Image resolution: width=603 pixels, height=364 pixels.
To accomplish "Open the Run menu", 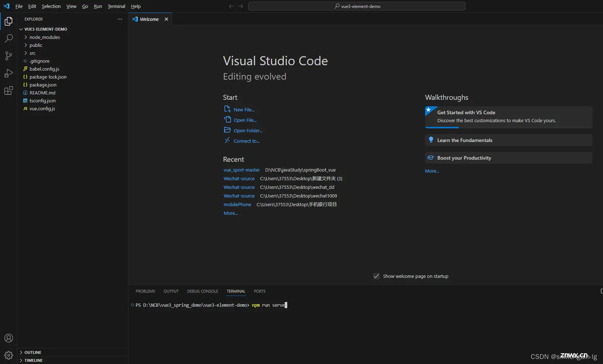I will click(98, 6).
